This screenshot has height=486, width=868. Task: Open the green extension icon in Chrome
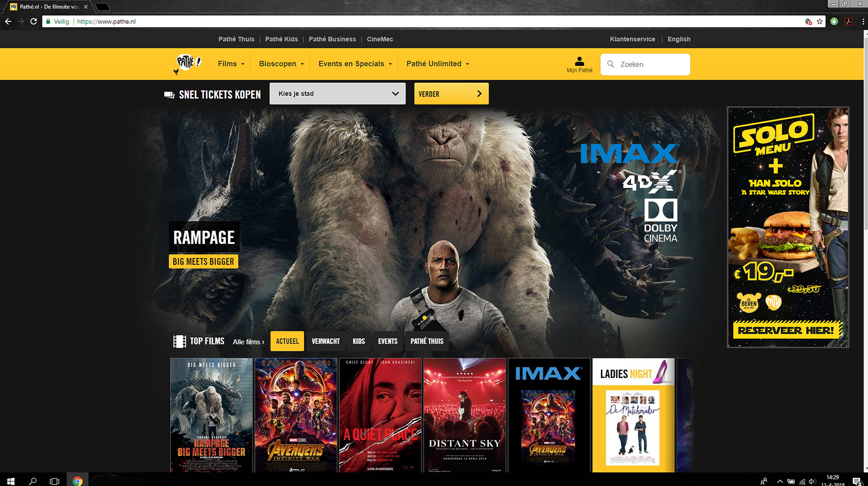[835, 21]
